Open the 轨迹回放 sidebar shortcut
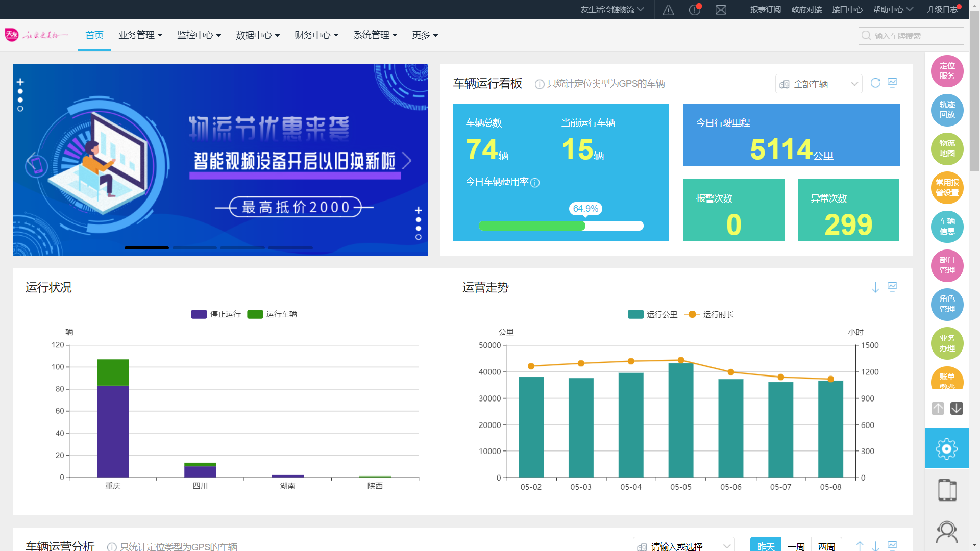 click(x=947, y=110)
